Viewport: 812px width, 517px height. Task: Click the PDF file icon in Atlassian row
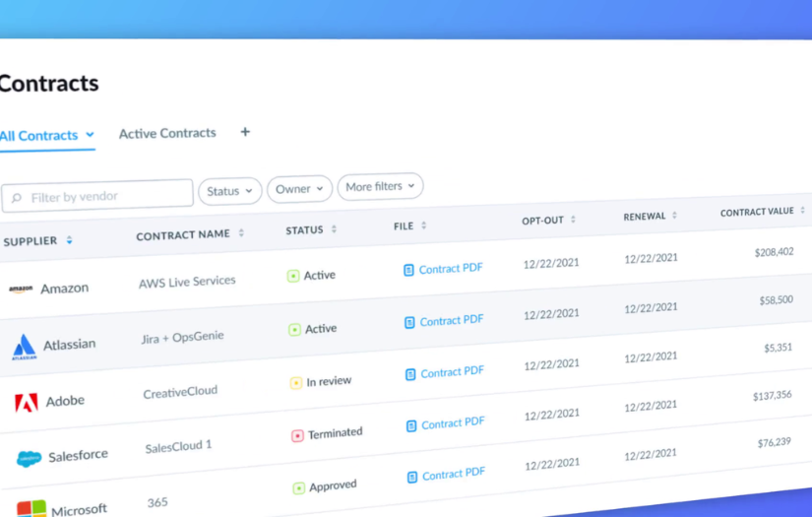(x=409, y=323)
